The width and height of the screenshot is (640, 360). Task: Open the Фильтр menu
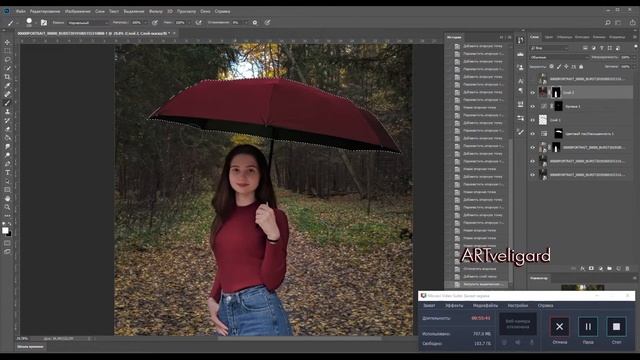point(156,11)
